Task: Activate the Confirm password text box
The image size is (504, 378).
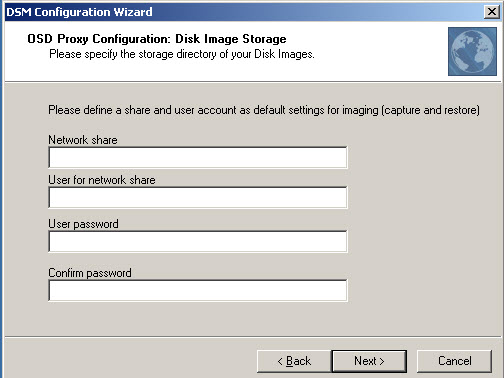Action: coord(198,290)
